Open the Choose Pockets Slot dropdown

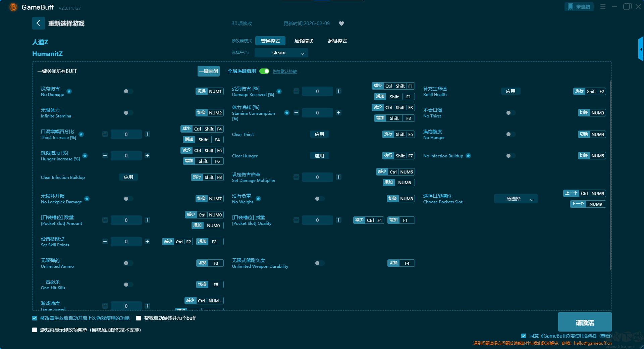tap(516, 199)
